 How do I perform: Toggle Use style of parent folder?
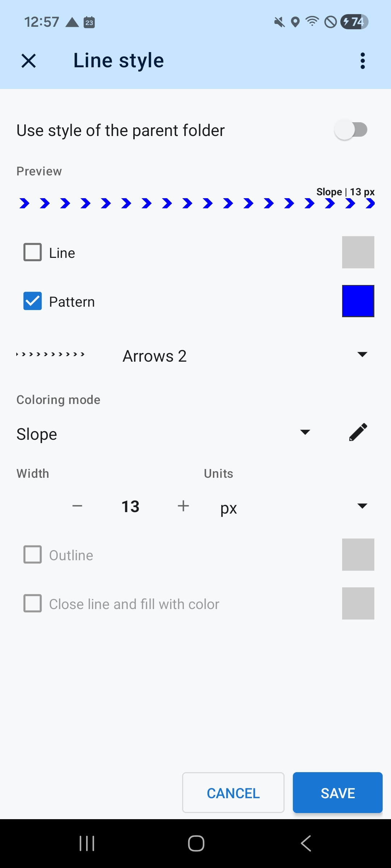tap(351, 130)
